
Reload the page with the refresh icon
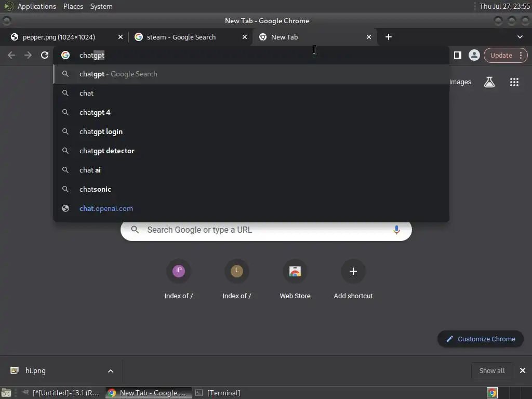[x=45, y=55]
